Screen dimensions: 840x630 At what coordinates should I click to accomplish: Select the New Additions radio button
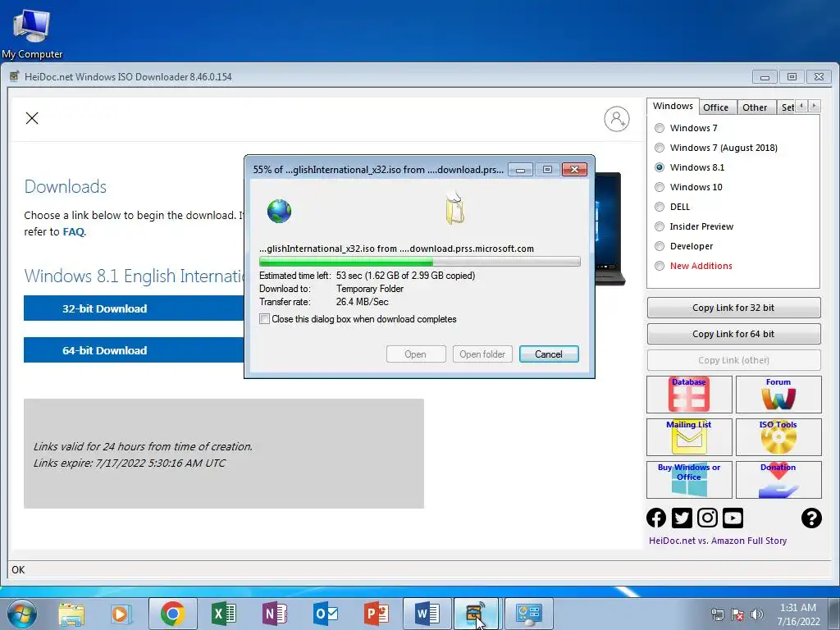(x=660, y=266)
